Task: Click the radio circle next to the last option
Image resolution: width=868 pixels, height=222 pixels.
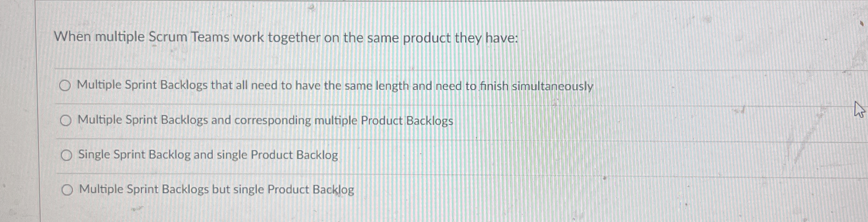Action: coord(67,189)
